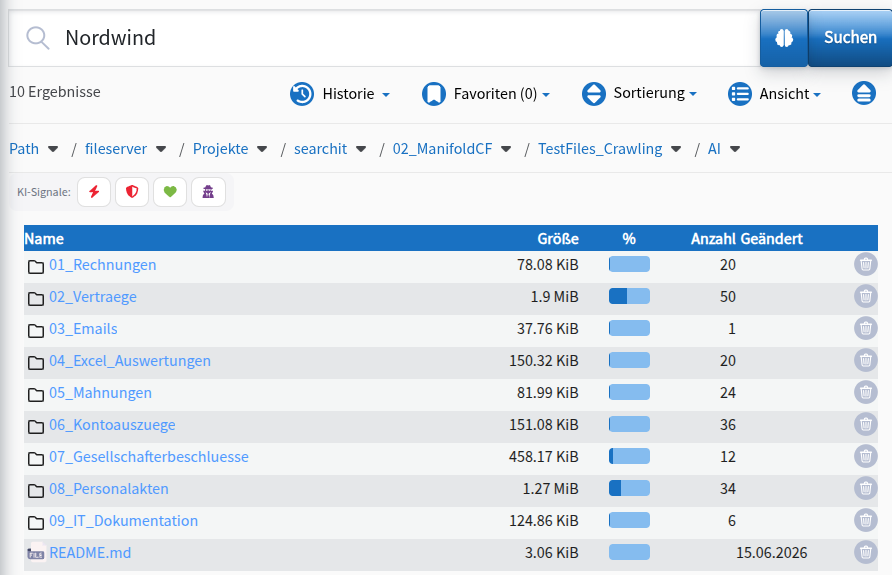Click the trash icon for 09_IT_Dokumentation
The height and width of the screenshot is (575, 892).
865,520
